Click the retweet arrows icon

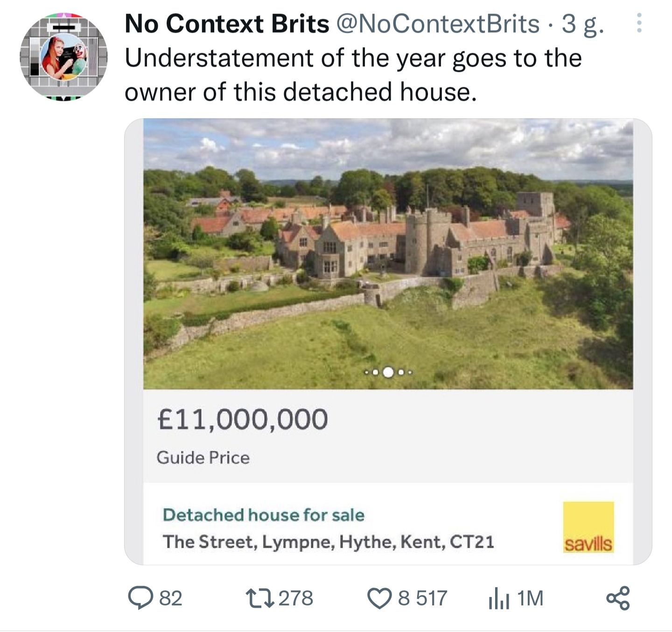coord(259,598)
